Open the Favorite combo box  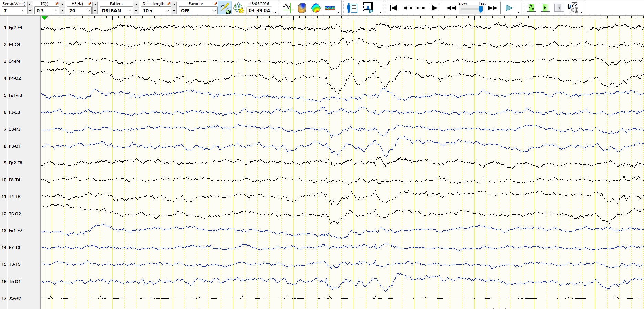coord(214,11)
